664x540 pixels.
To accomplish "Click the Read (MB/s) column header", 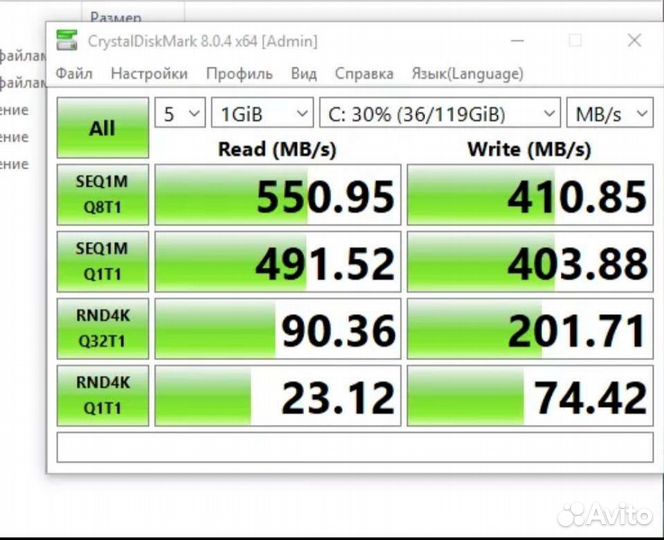I will pos(277,150).
